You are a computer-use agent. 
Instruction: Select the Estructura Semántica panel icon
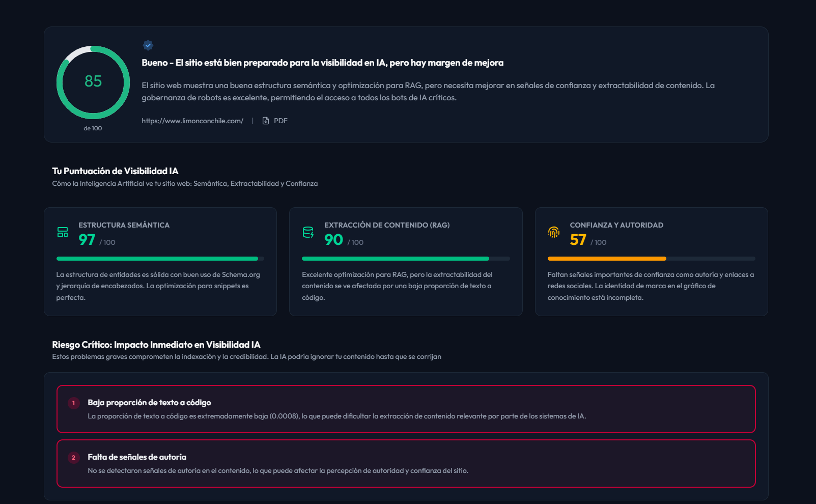(63, 232)
